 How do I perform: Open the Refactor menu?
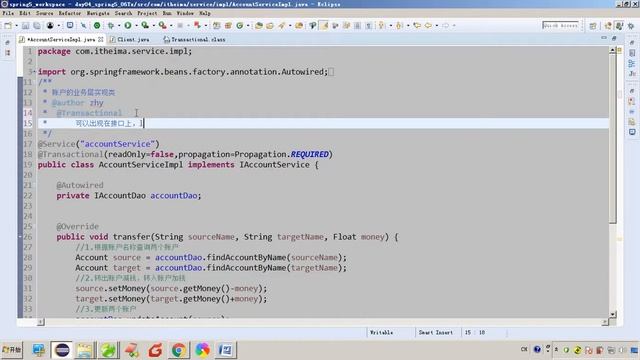tap(70, 13)
